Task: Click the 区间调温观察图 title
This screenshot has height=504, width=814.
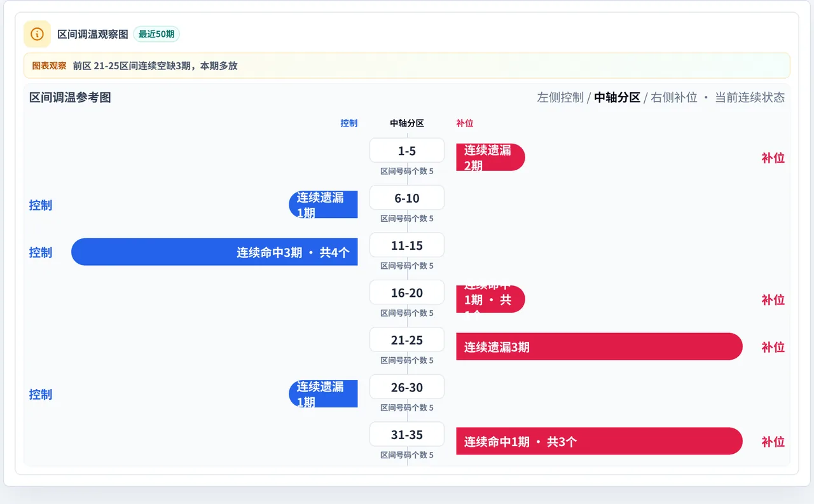Action: 93,34
